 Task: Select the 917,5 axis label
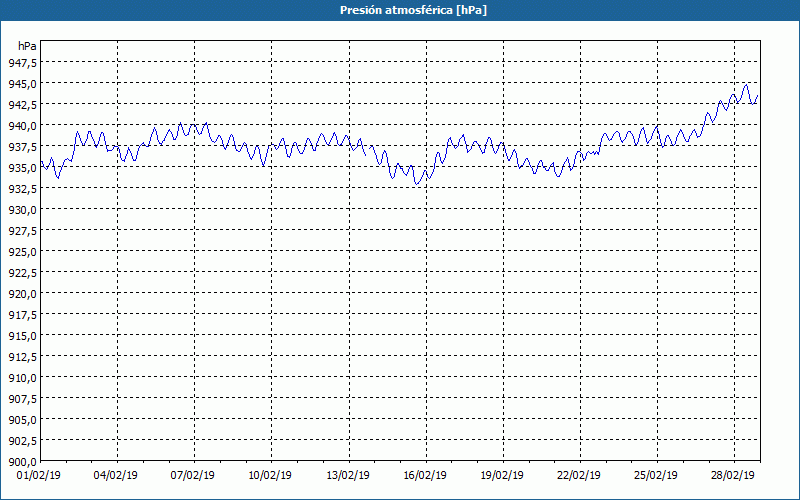22,315
